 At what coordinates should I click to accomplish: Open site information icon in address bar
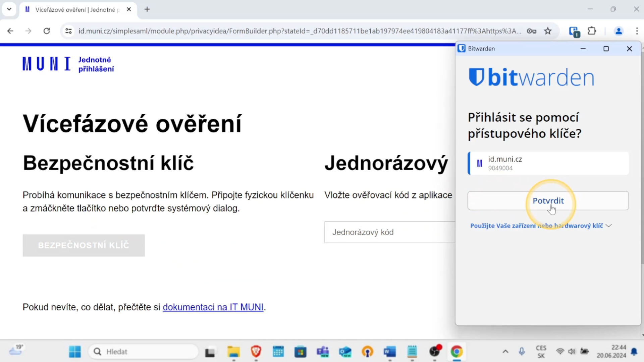tap(68, 31)
